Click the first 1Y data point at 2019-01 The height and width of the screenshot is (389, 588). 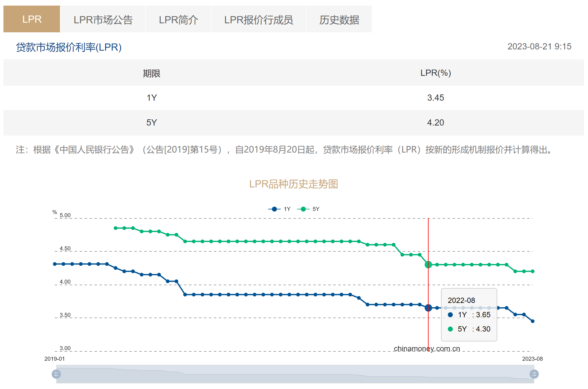[x=55, y=264]
